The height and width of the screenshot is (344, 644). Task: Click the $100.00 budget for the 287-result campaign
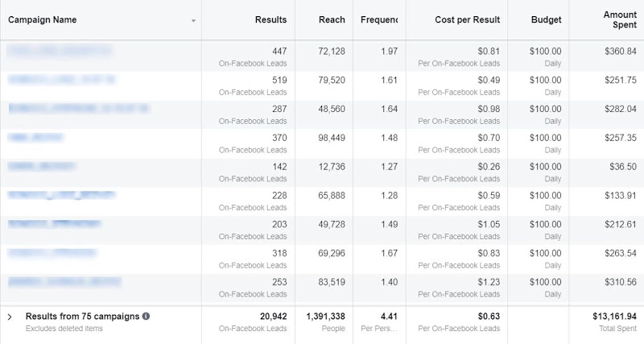(545, 109)
